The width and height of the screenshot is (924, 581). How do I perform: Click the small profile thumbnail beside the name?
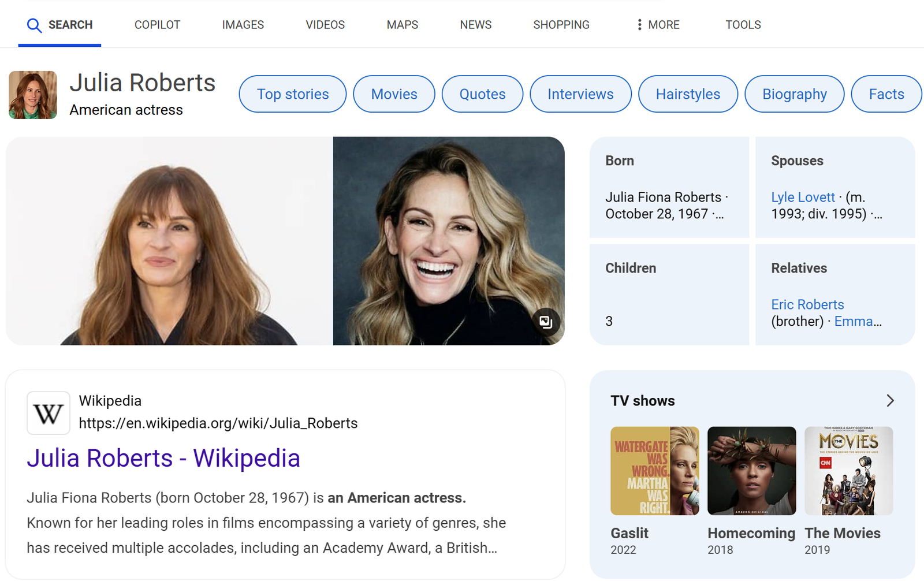[33, 95]
